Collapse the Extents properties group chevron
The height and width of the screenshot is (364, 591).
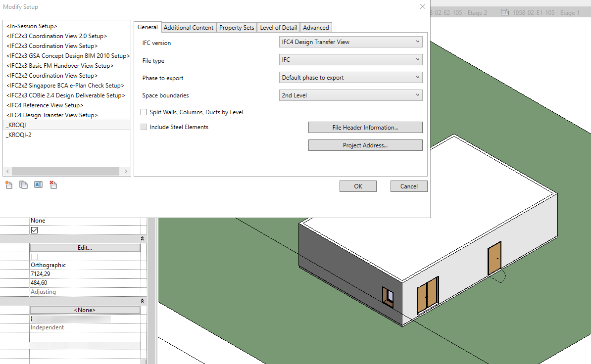click(142, 239)
